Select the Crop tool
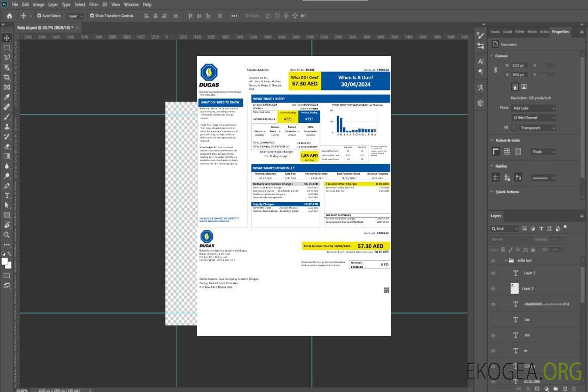588x392 pixels. coord(7,77)
